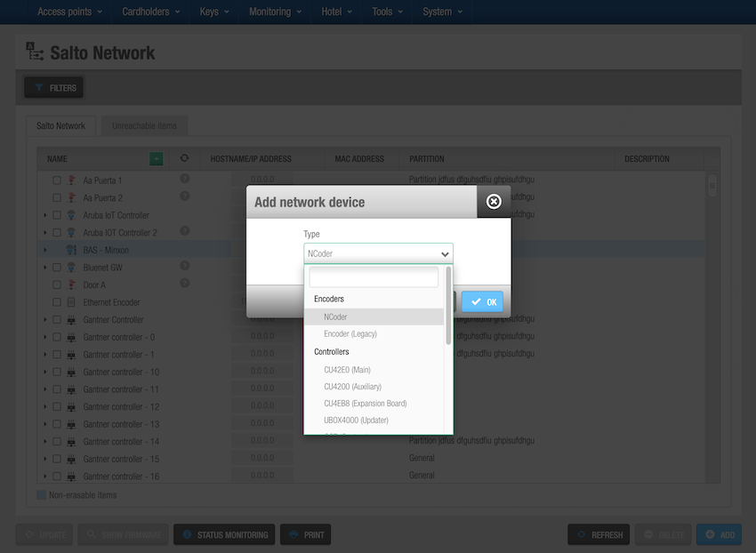Screen dimensions: 756x553
Task: Click the Ethernet Encoder device icon
Action: [x=71, y=302]
